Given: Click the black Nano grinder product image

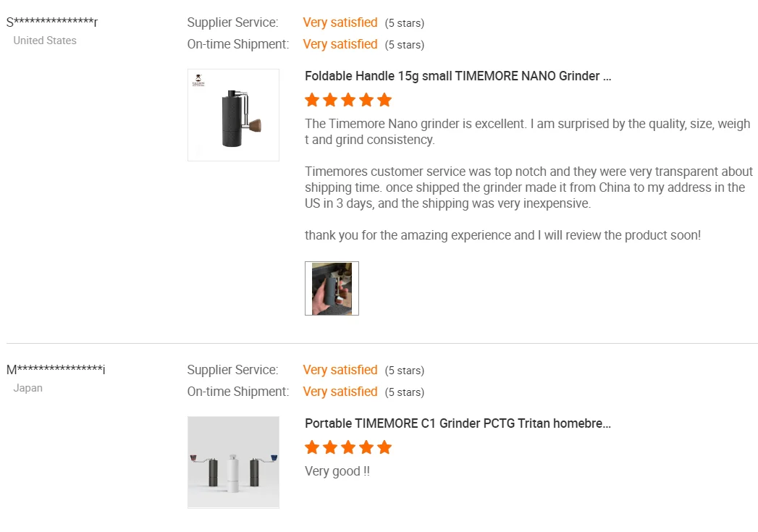Looking at the screenshot, I should 233,115.
